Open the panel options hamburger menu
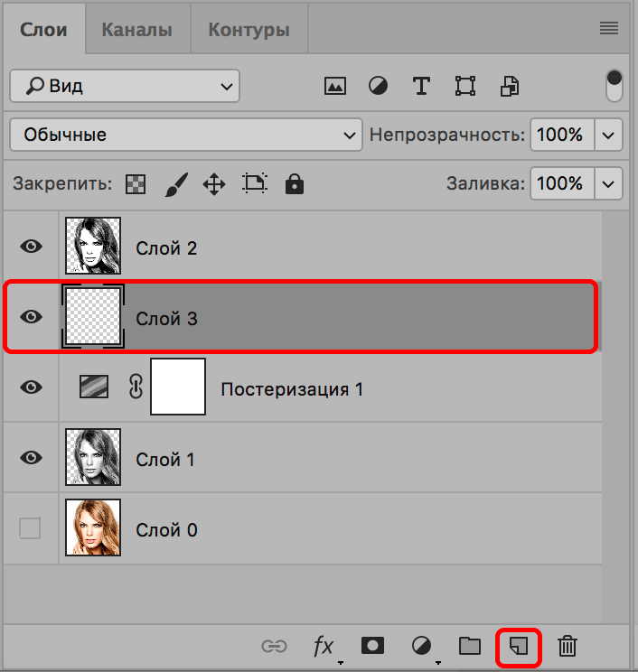The height and width of the screenshot is (672, 638). pyautogui.click(x=609, y=29)
